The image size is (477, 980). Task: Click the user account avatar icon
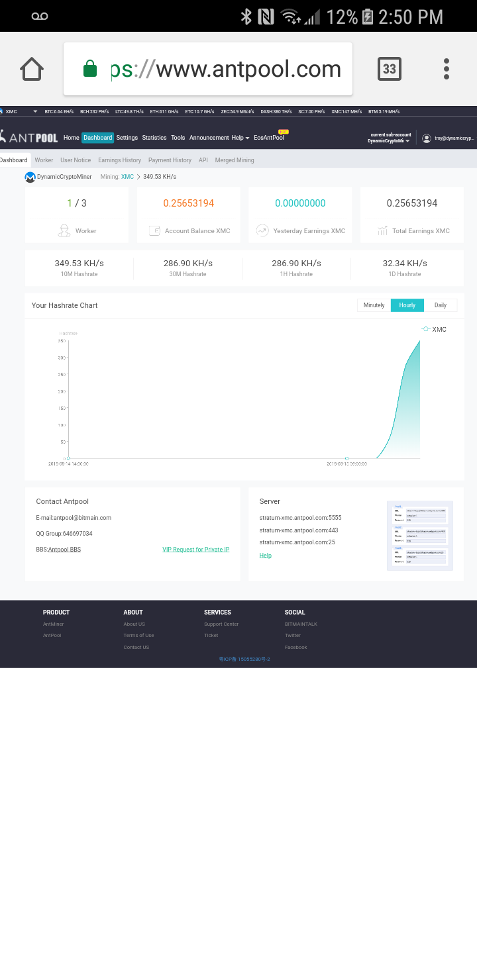pyautogui.click(x=427, y=138)
